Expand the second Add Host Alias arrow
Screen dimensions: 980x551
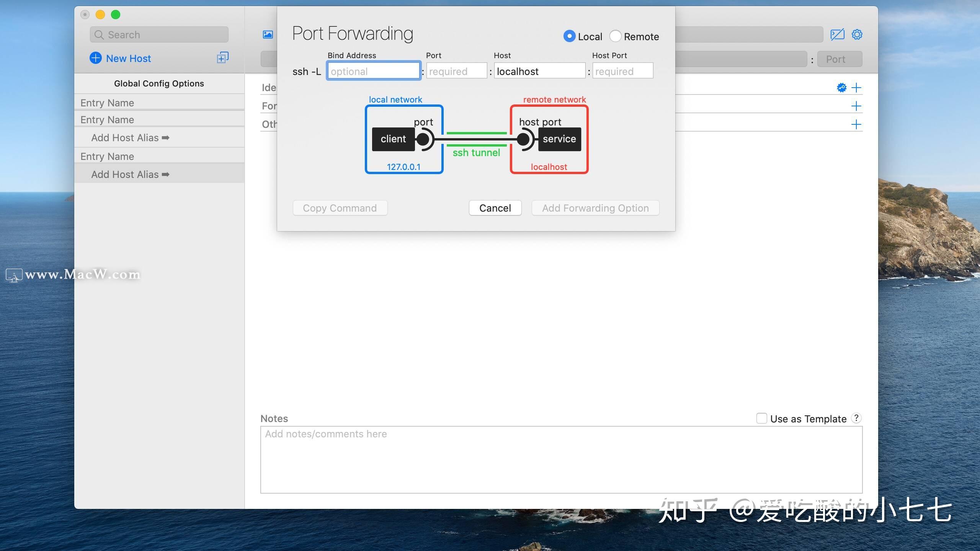166,174
